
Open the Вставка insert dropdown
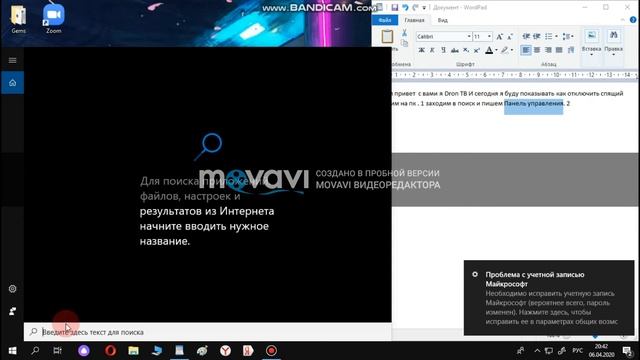click(x=591, y=42)
